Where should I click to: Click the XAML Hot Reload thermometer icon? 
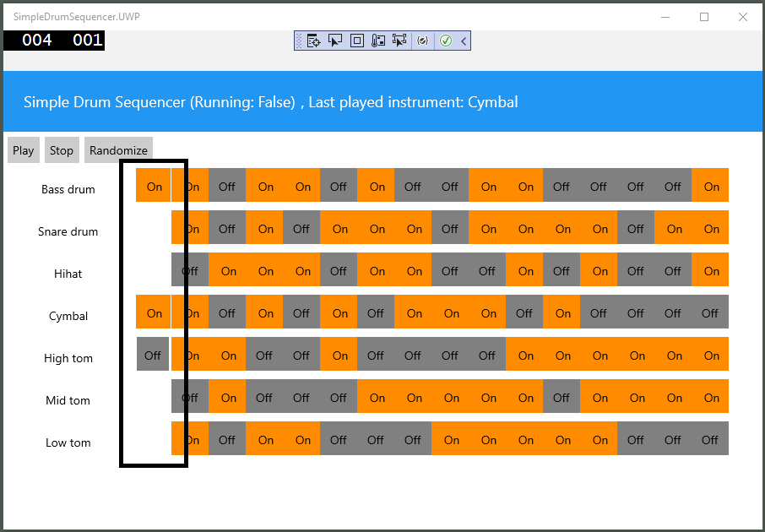tap(377, 40)
